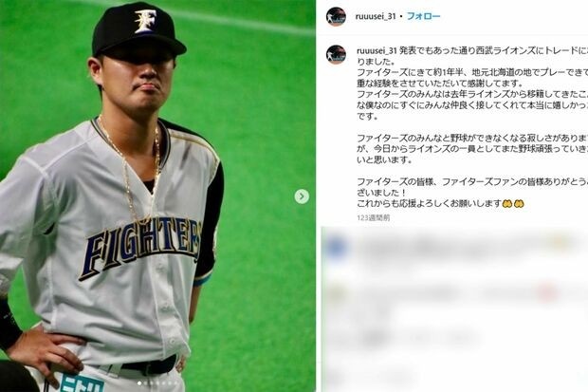The height and width of the screenshot is (392, 588).
Task: Open the 123週間前 timestamp link
Action: tap(373, 217)
